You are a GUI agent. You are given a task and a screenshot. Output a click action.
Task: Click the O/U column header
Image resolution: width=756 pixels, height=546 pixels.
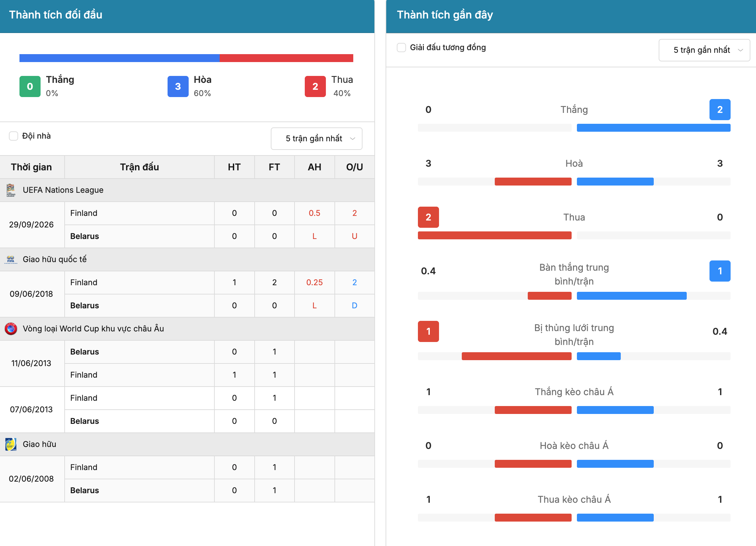coord(354,167)
